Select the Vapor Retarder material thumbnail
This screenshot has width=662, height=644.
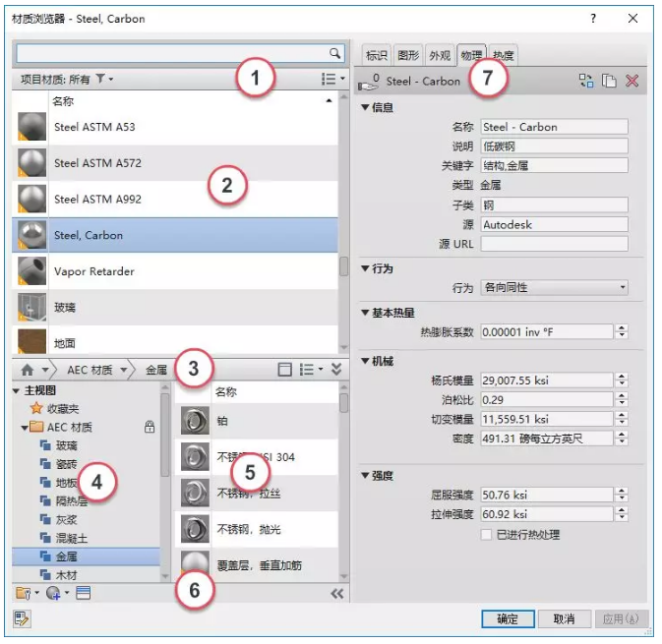pyautogui.click(x=31, y=271)
